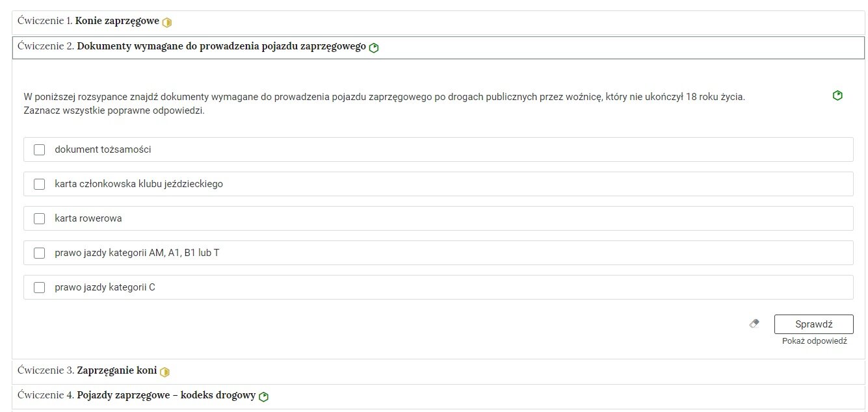This screenshot has width=868, height=412.
Task: Select the "karta rowerowa" checkbox
Action: [40, 218]
